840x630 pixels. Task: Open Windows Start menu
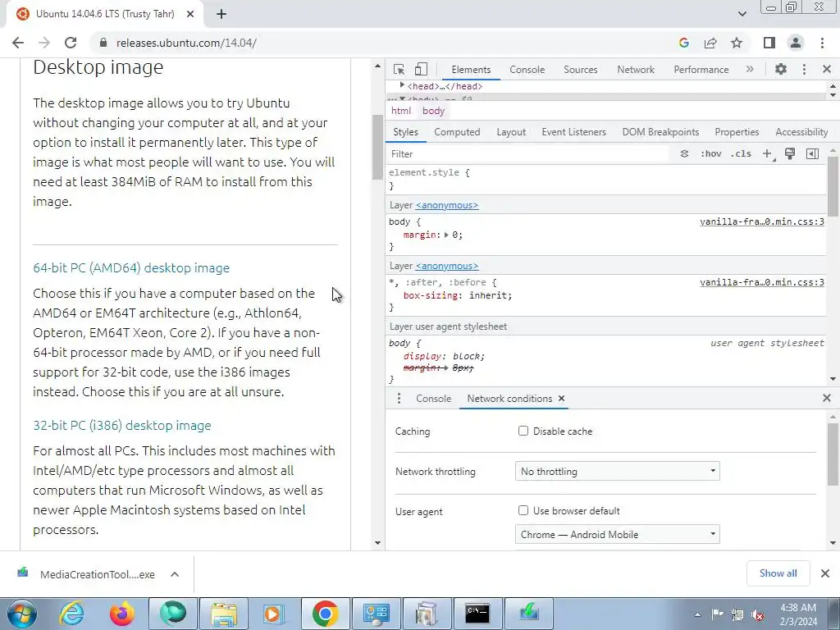(21, 614)
